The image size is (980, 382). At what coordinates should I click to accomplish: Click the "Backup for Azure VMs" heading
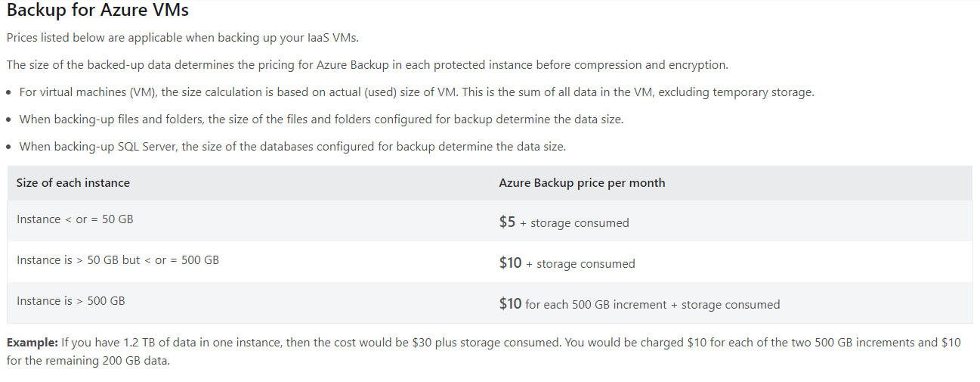pos(97,11)
